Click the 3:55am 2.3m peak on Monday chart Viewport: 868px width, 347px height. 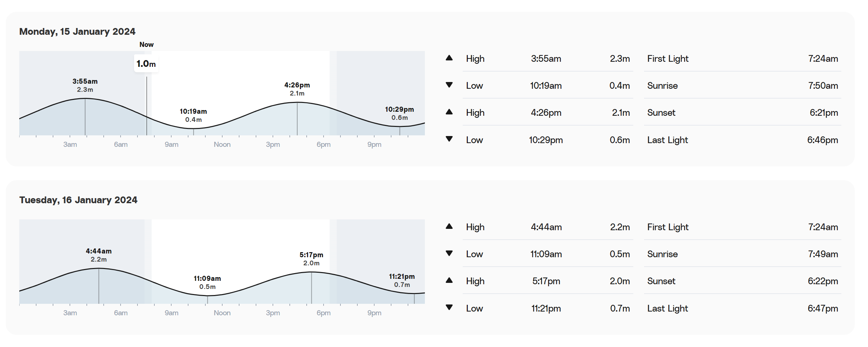pos(85,85)
